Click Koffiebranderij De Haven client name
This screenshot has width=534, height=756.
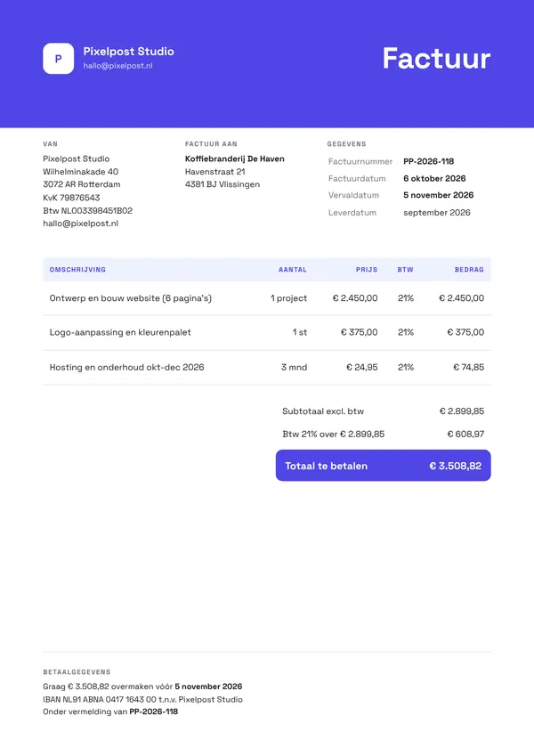coord(235,159)
